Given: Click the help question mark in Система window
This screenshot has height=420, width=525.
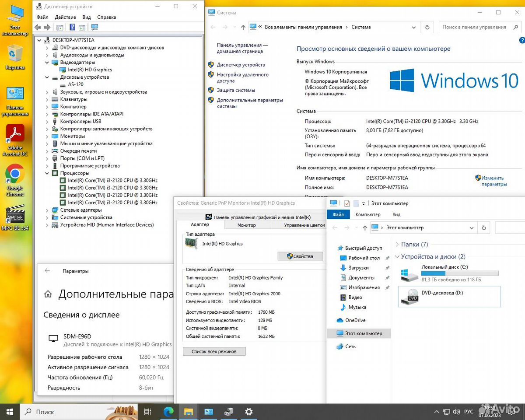Looking at the screenshot, I should (521, 41).
